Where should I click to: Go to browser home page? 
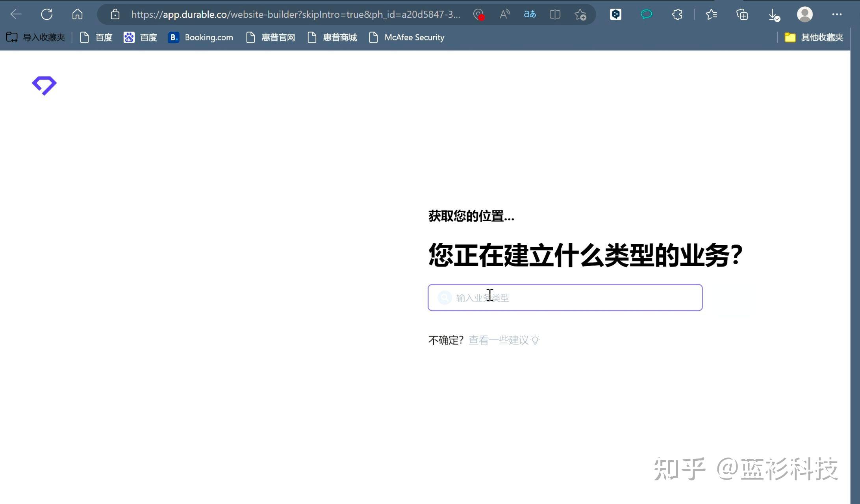coord(77,15)
